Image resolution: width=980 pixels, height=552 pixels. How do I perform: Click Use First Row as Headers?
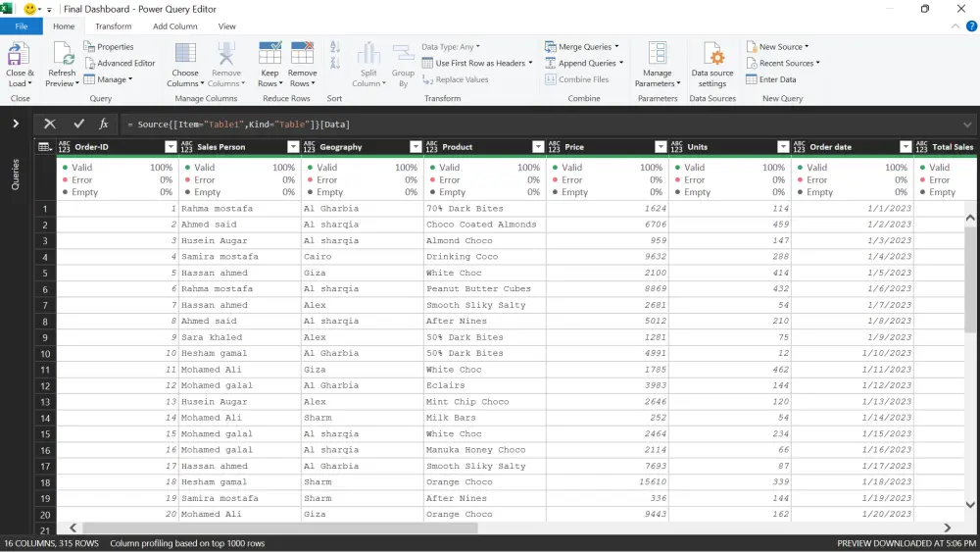(x=477, y=63)
